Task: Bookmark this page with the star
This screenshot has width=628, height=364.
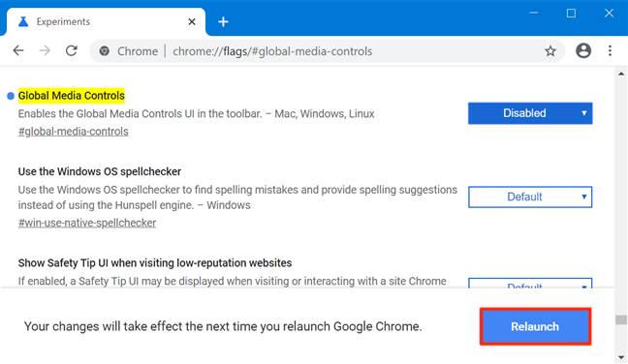Action: coord(550,50)
